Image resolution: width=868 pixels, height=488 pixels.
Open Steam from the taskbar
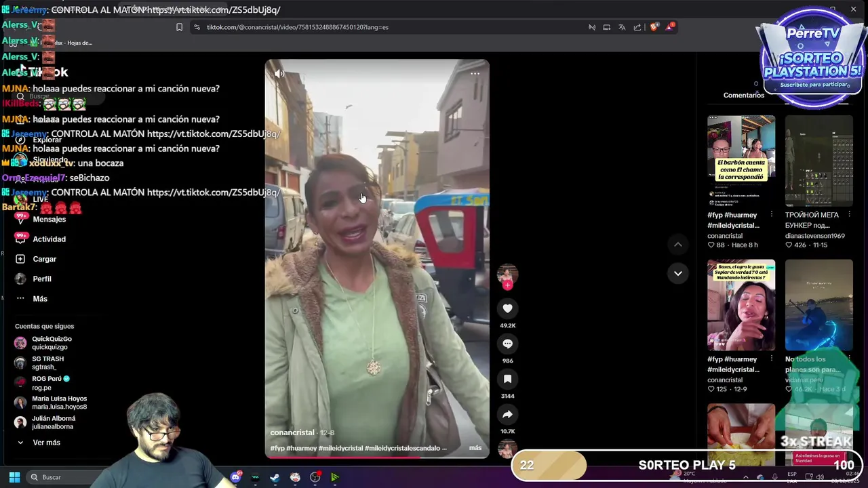coord(275,477)
